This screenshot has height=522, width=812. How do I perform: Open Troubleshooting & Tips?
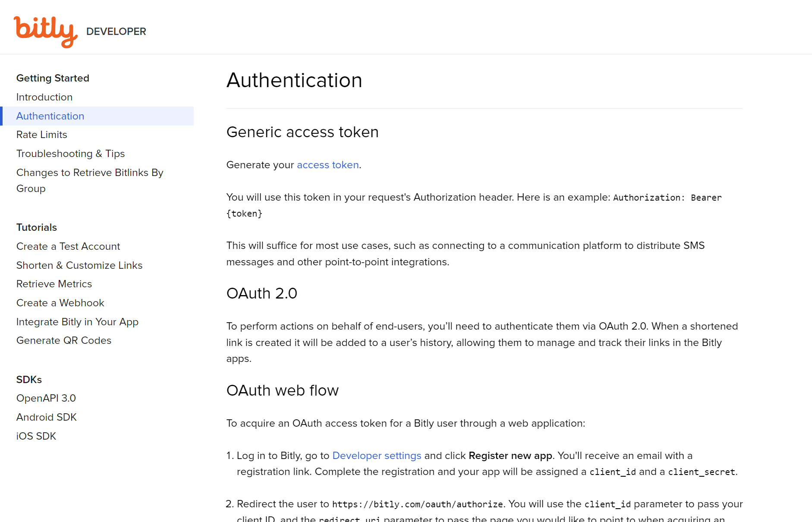(70, 154)
